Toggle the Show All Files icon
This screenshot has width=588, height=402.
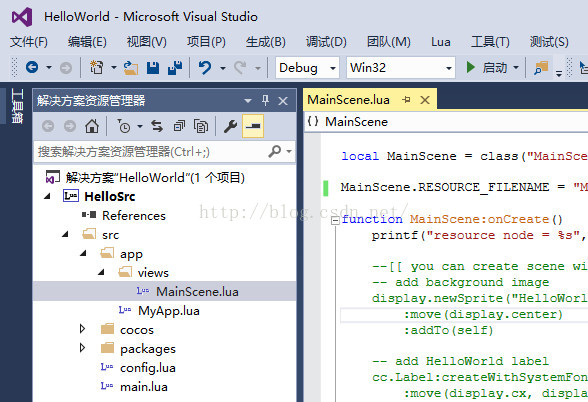(201, 126)
